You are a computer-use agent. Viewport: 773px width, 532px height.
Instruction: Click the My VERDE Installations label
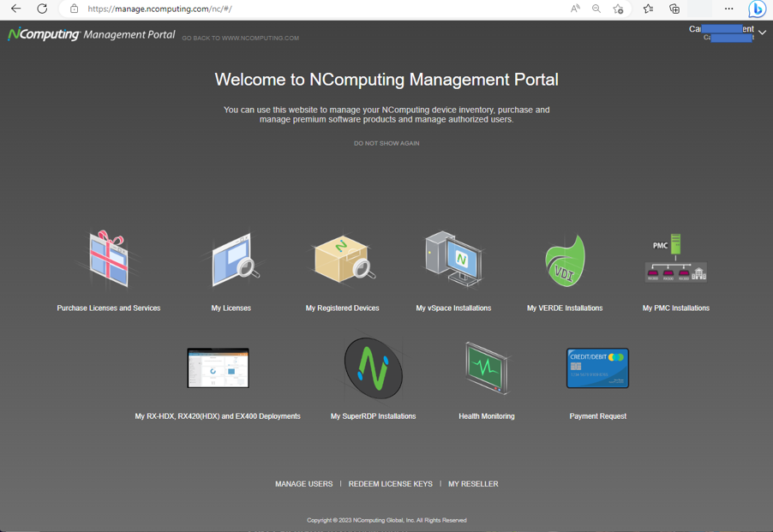565,308
